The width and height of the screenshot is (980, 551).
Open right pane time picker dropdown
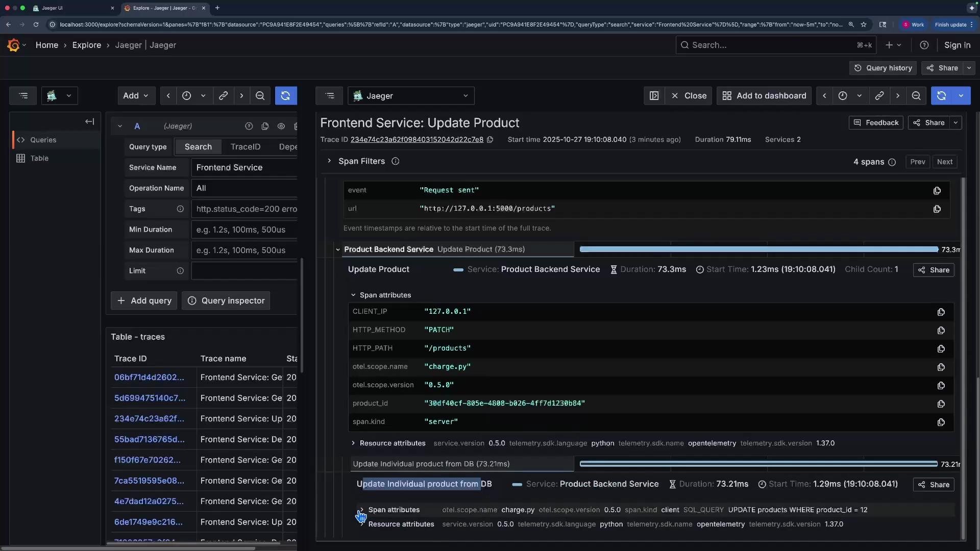click(850, 95)
